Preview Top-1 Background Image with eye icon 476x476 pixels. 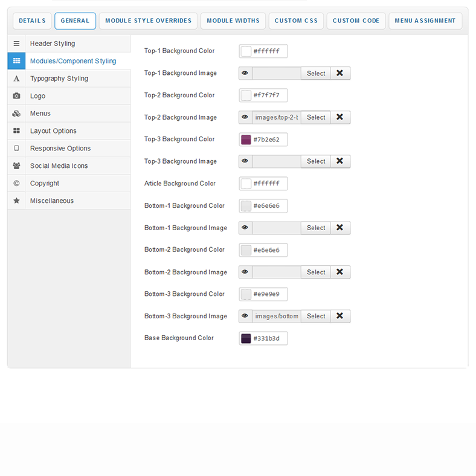point(245,73)
